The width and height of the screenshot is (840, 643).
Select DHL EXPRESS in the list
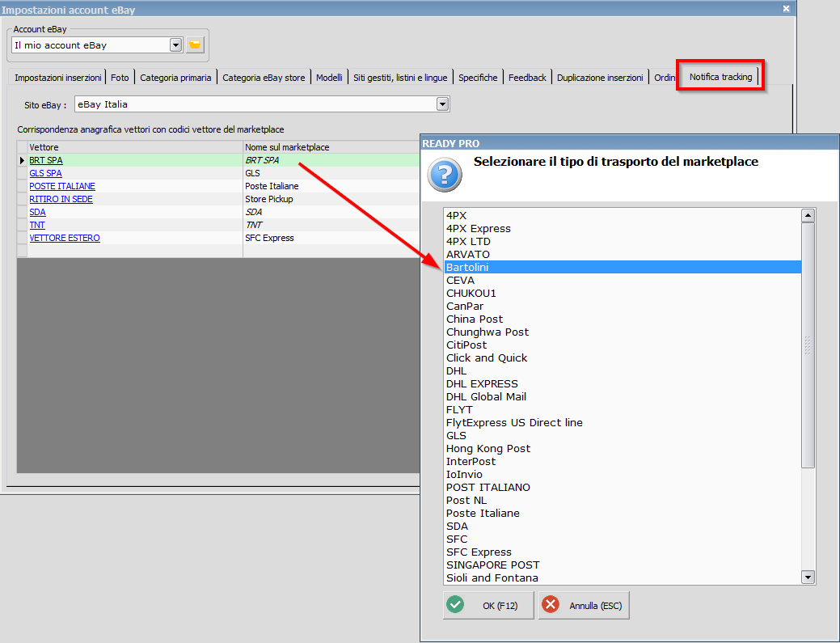pyautogui.click(x=623, y=383)
